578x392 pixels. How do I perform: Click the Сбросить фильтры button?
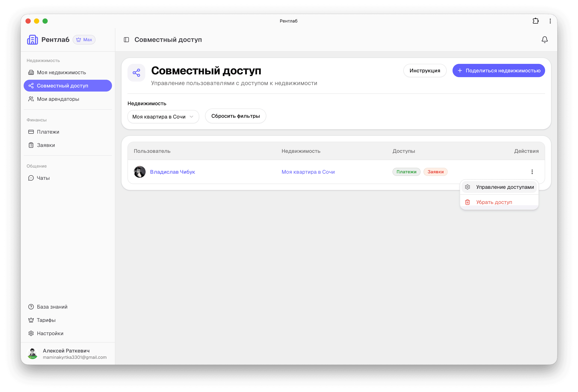click(235, 116)
